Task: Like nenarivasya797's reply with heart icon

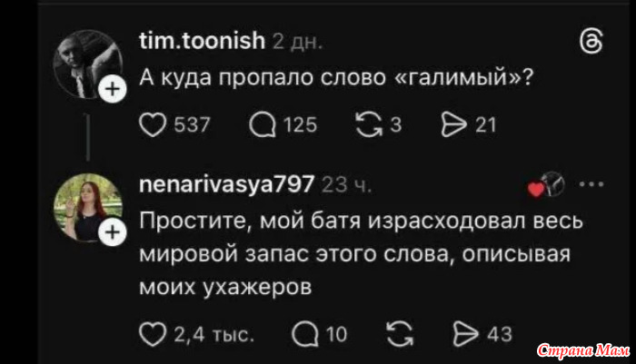Action: (153, 334)
